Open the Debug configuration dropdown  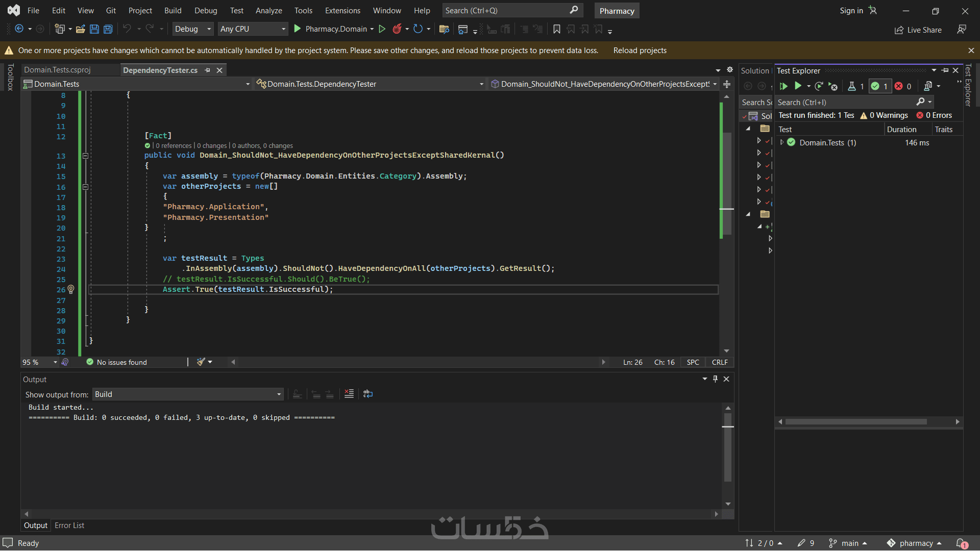(x=192, y=29)
